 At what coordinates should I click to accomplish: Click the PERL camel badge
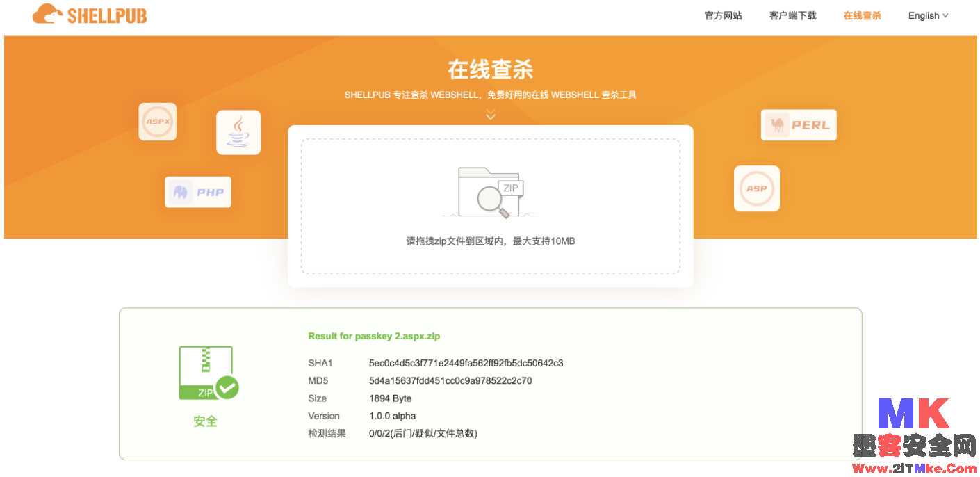coord(799,125)
